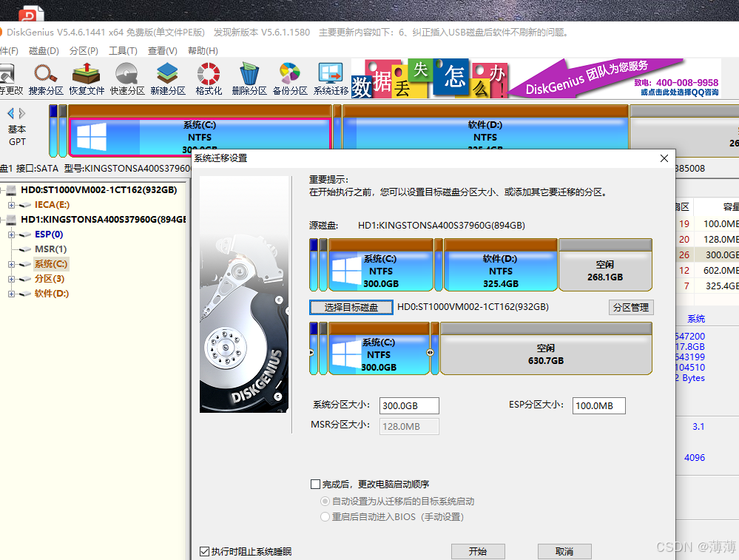Click HD0 disk drive icon in tree

pos(11,190)
